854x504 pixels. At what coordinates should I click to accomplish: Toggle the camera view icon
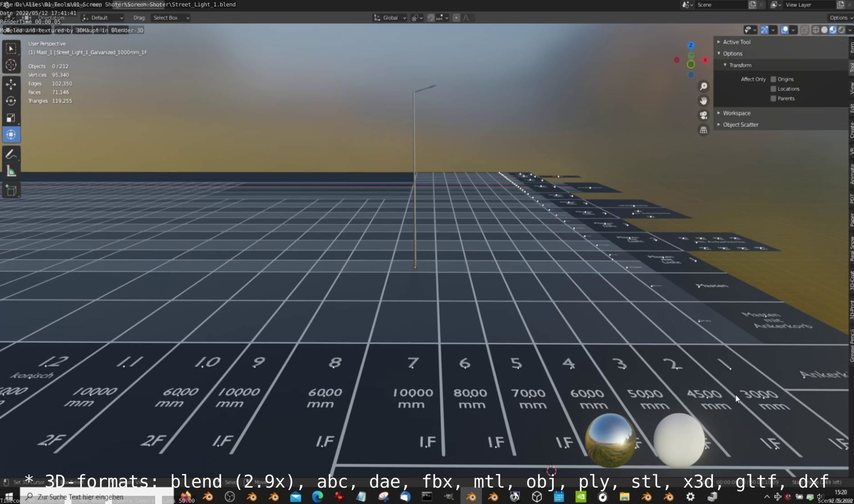(703, 116)
